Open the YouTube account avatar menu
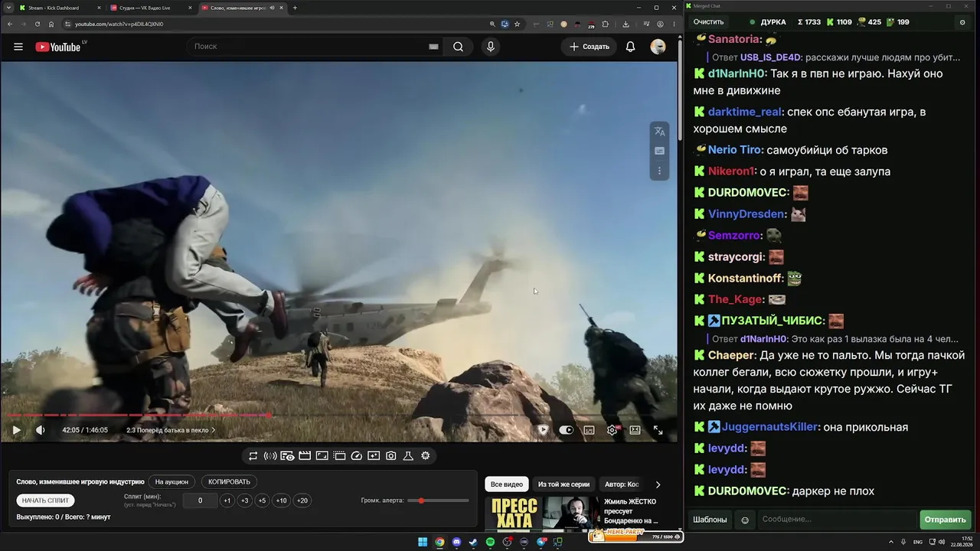 [658, 47]
